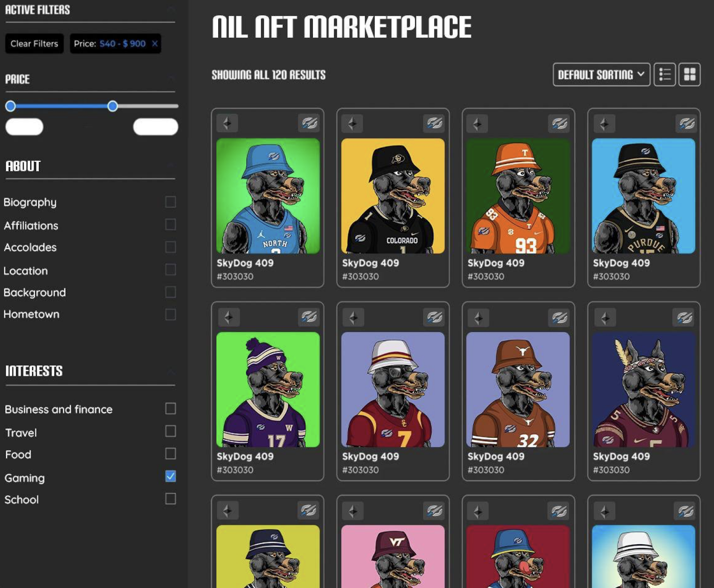
Task: Open the SkyDog in black Colorado jersey image
Action: [x=393, y=196]
